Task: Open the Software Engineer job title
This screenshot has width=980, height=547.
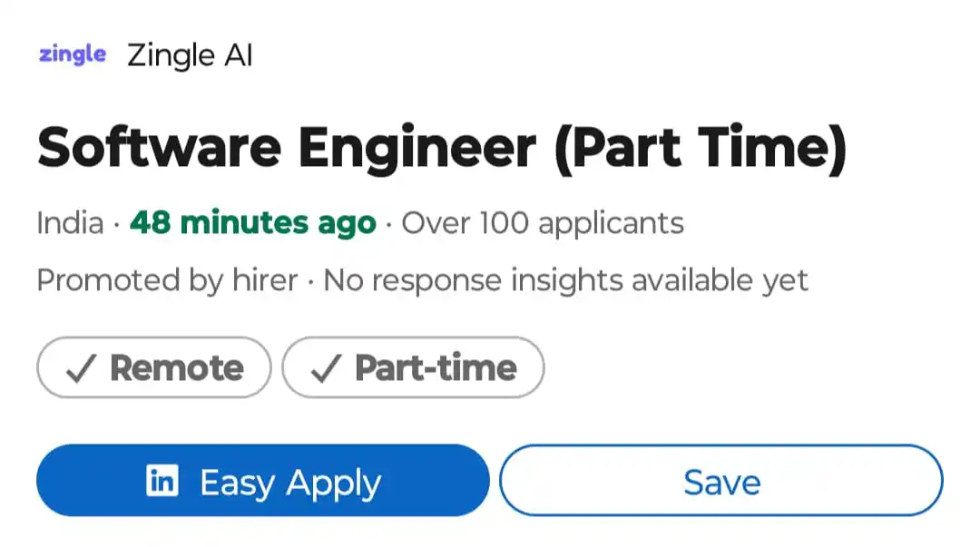Action: tap(286, 147)
